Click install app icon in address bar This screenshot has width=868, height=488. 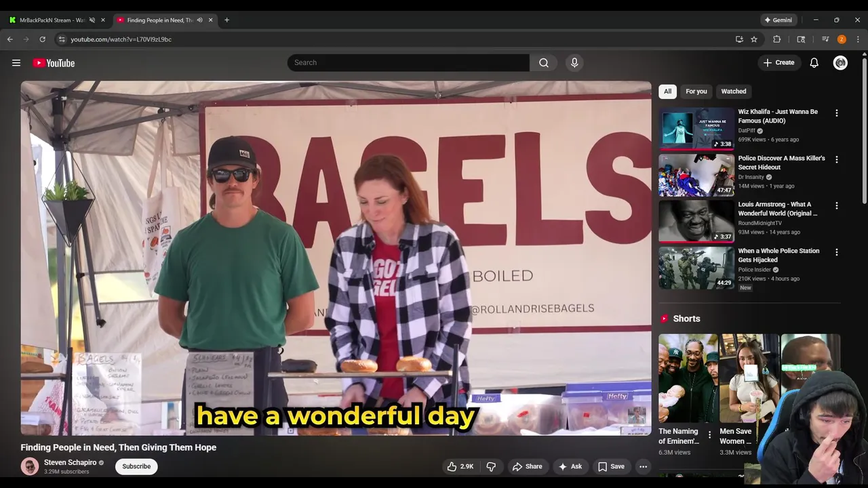(739, 39)
